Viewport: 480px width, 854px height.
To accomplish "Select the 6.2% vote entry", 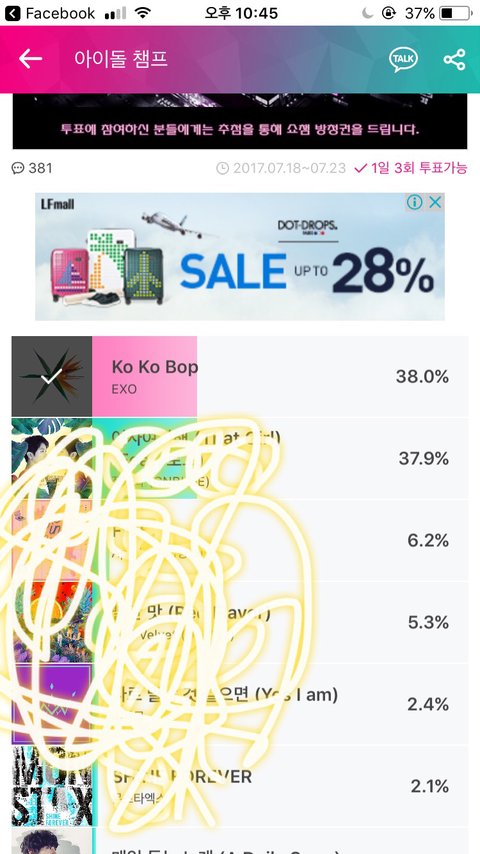I will (x=240, y=540).
